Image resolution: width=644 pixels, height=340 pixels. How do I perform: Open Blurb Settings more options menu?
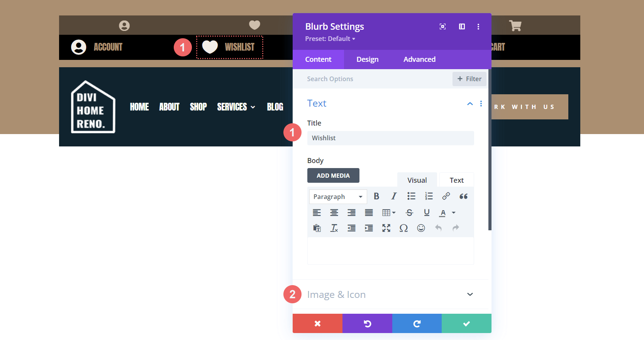(478, 27)
